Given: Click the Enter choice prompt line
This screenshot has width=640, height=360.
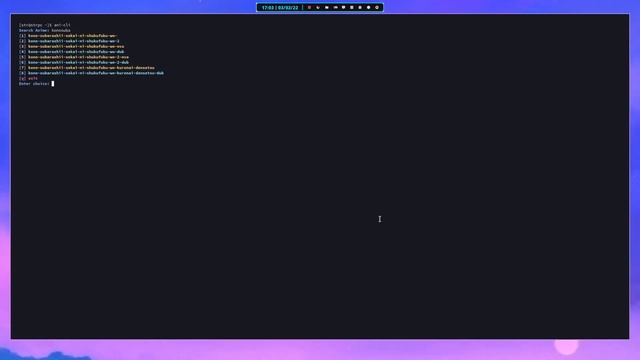Looking at the screenshot, I should click(x=36, y=83).
